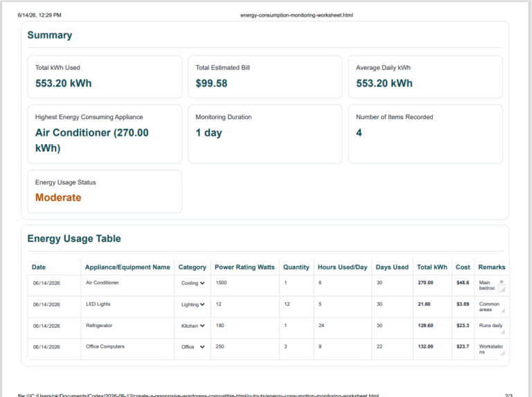Click the resize handle of Common areas remarks
This screenshot has width=532, height=397.
click(x=503, y=311)
